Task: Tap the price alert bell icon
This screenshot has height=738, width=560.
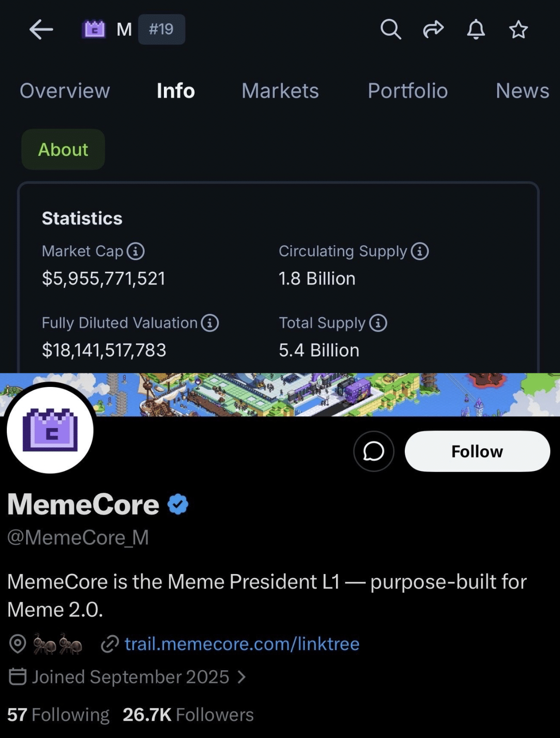Action: 476,30
